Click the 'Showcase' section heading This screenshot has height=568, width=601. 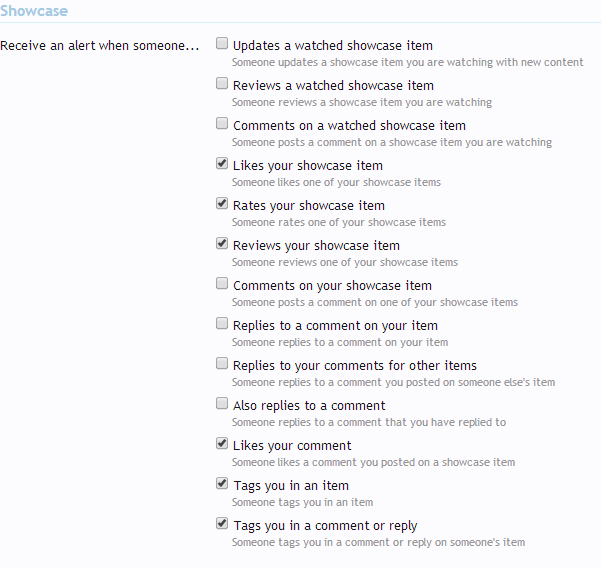34,10
